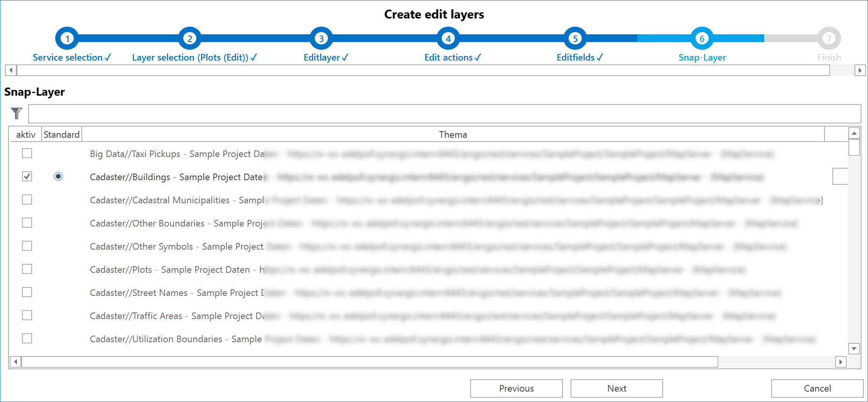Click the Editlayer step 3 icon
Image resolution: width=868 pixels, height=402 pixels.
coord(321,38)
